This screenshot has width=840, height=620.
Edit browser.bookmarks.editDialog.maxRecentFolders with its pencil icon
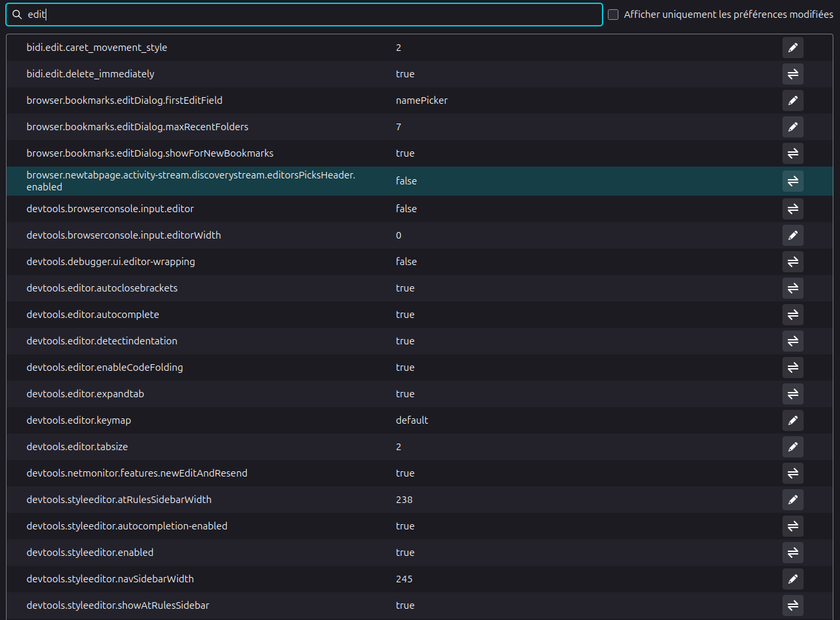[x=792, y=127]
